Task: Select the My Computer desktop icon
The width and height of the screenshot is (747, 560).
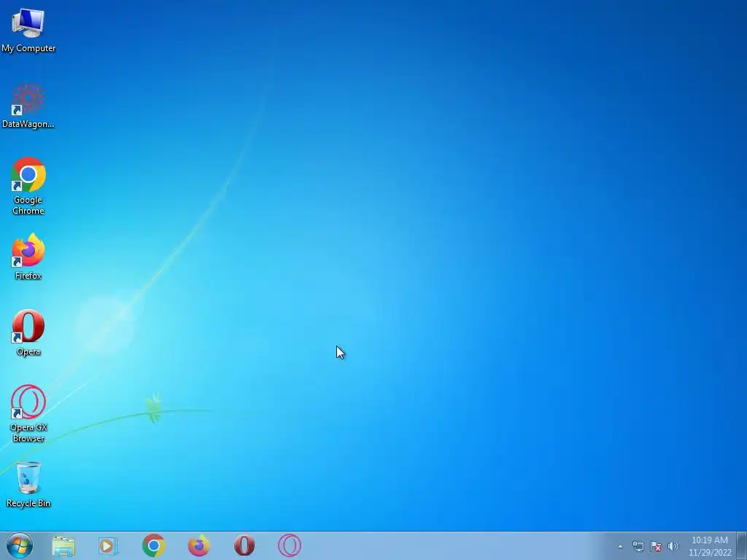Action: coord(28,30)
